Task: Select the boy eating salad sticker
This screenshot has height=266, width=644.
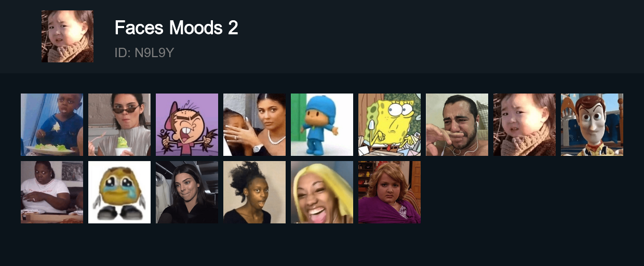Action: (52, 125)
